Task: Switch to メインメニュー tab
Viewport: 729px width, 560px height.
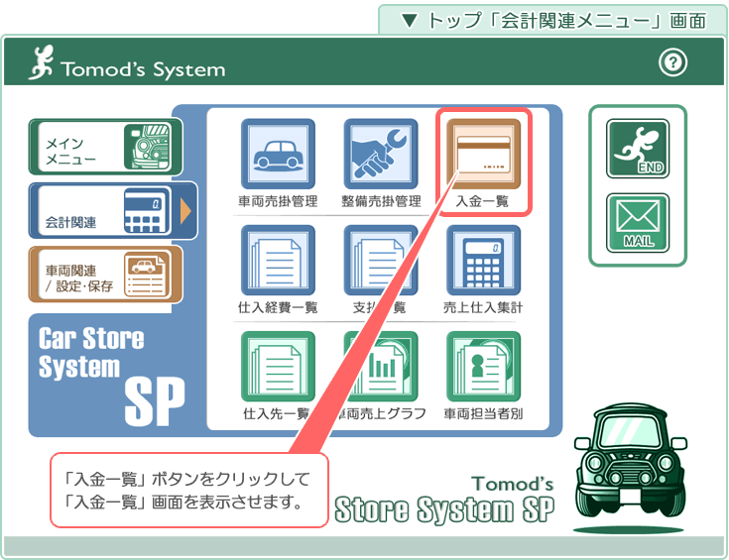Action: [105, 147]
